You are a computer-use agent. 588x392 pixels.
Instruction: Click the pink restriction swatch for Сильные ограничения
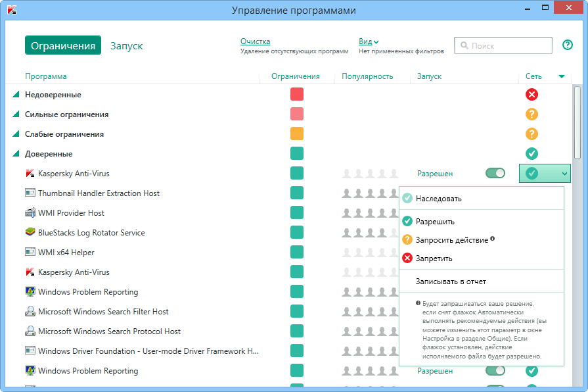(x=296, y=114)
